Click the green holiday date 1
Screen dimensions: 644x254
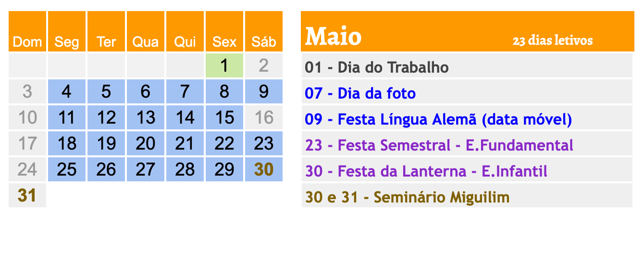click(x=224, y=65)
